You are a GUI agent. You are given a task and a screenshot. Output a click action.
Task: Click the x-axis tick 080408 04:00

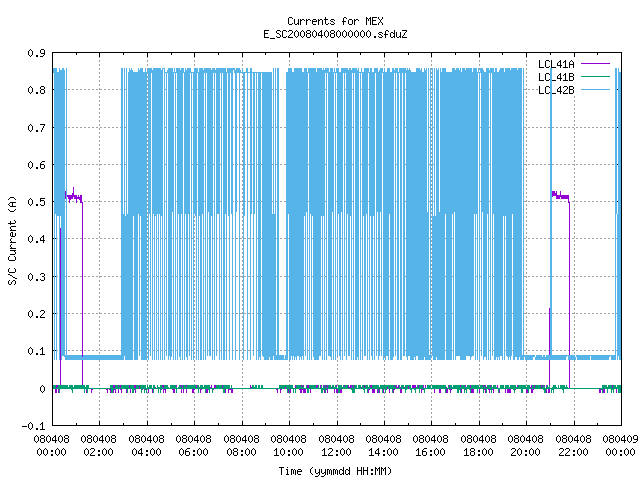146,445
